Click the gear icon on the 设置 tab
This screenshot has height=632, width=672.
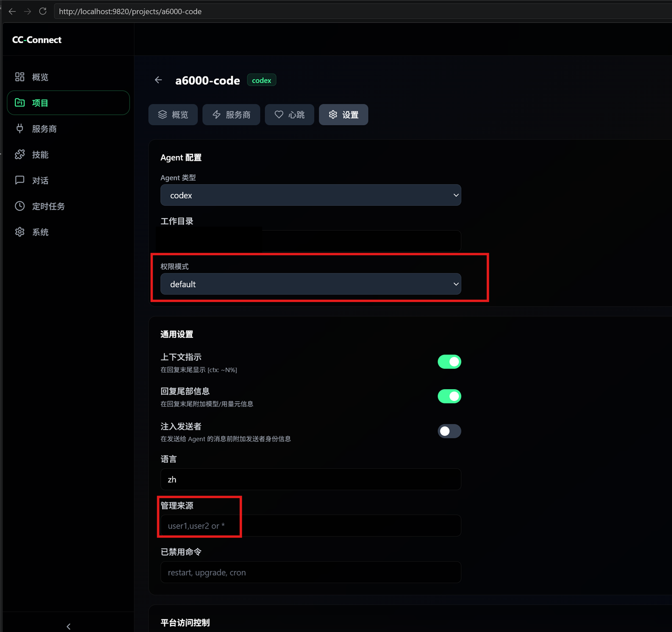click(x=333, y=115)
